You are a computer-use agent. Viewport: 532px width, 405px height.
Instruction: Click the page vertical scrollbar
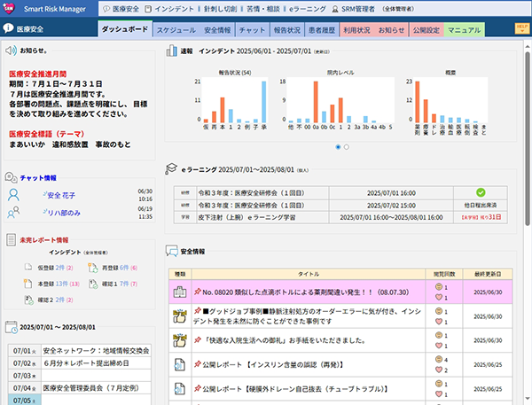[x=527, y=177]
